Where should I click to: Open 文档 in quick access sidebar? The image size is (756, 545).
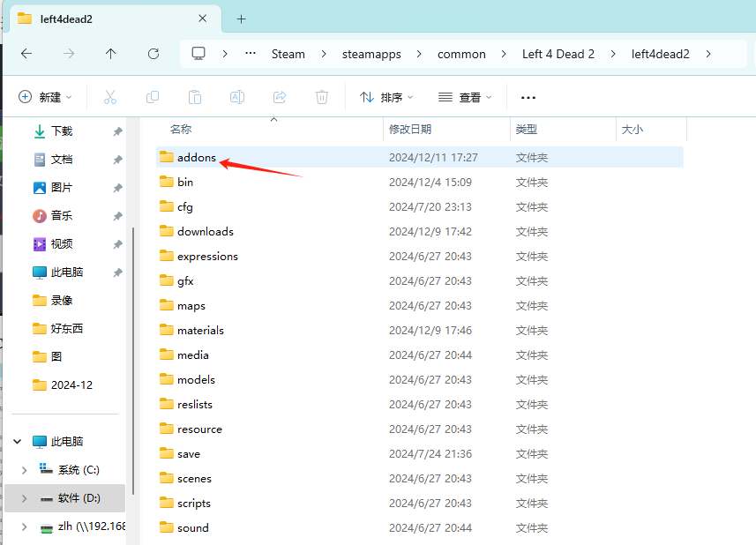[x=62, y=160]
